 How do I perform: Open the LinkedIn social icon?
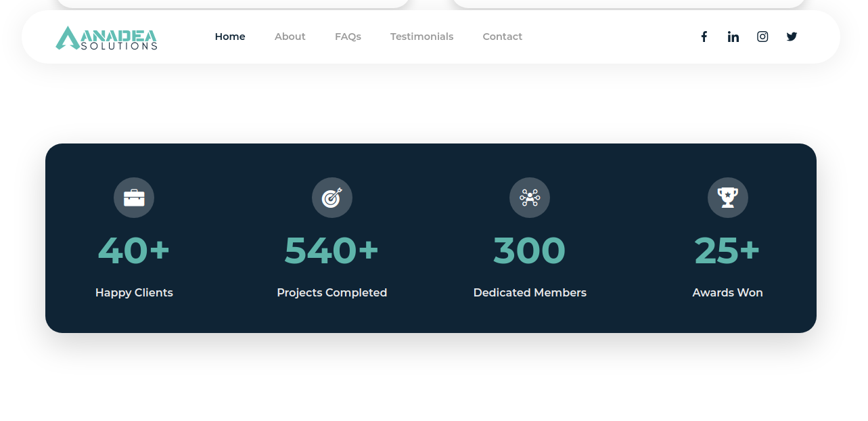click(x=733, y=37)
